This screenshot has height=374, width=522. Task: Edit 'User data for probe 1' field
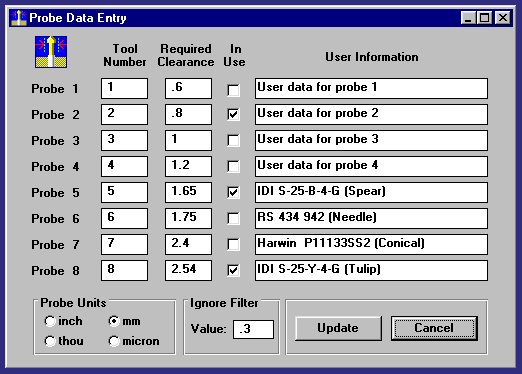tap(371, 88)
